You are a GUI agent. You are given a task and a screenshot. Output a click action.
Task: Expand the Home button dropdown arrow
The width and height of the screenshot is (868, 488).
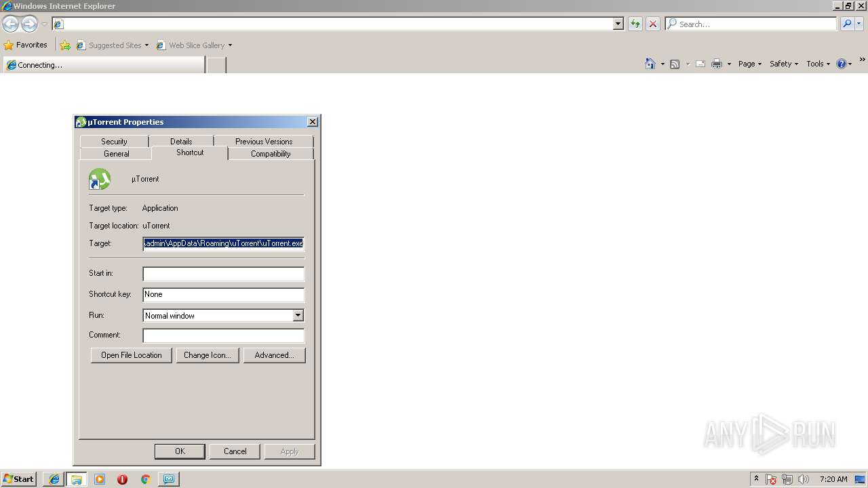point(663,64)
